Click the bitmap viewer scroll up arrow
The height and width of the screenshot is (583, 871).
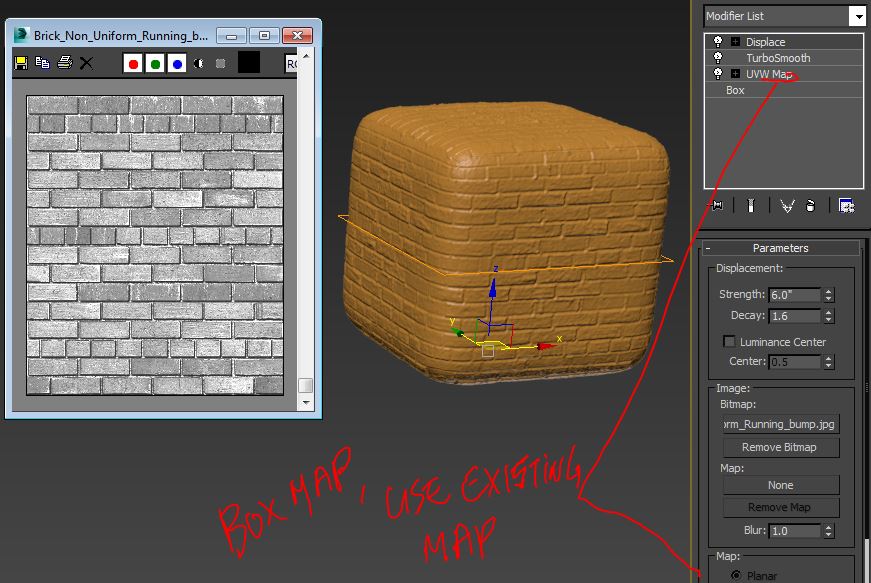pyautogui.click(x=306, y=56)
